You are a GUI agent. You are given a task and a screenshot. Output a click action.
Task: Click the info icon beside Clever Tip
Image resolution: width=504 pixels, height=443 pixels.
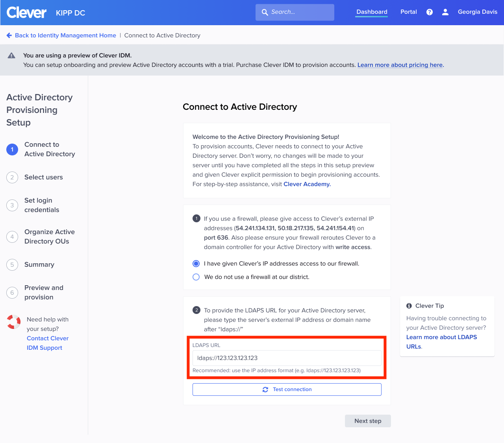pos(409,305)
